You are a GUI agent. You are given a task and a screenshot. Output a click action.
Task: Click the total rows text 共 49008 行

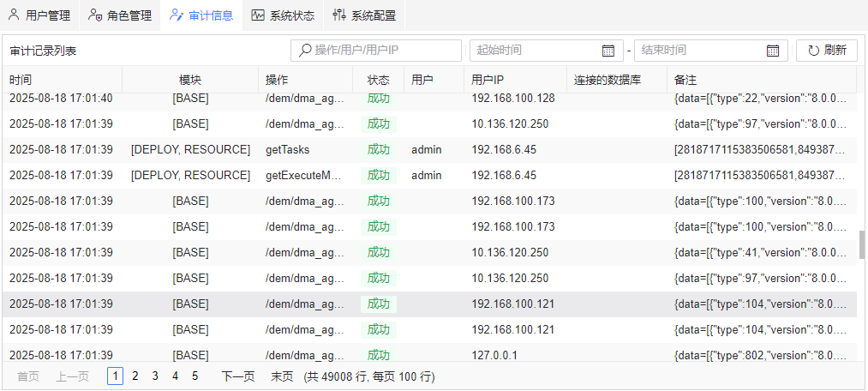click(338, 377)
